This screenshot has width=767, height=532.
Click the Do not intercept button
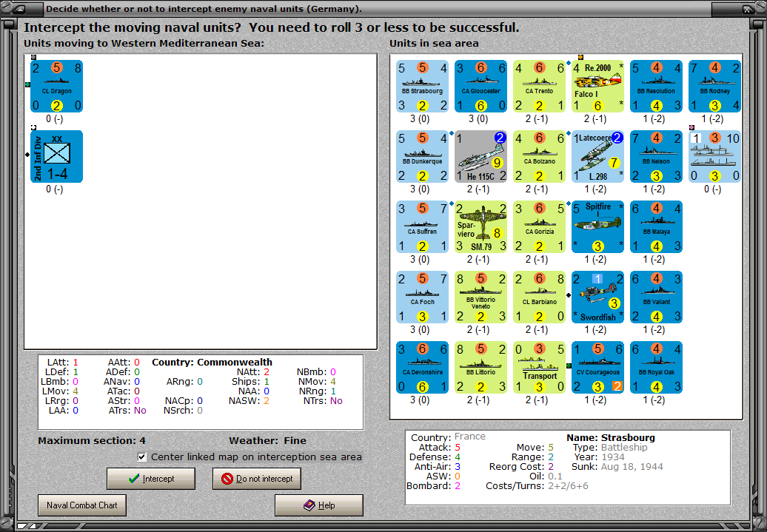[256, 478]
